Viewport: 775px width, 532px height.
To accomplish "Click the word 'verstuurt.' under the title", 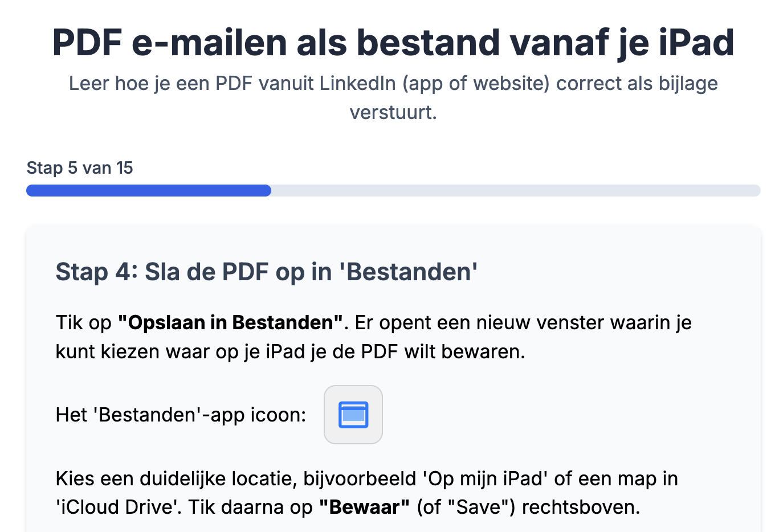I will pyautogui.click(x=393, y=112).
